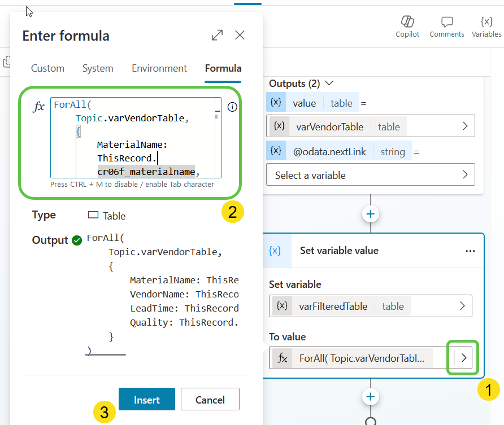Open the Variables icon
The image size is (504, 425).
tap(486, 27)
